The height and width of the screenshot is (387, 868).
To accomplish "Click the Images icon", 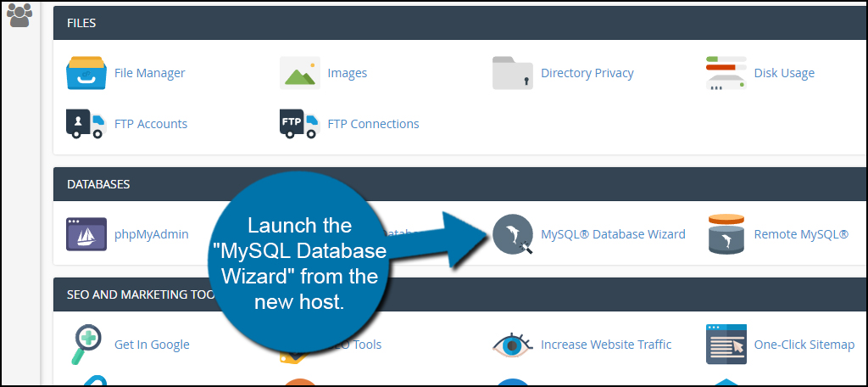I will click(300, 73).
